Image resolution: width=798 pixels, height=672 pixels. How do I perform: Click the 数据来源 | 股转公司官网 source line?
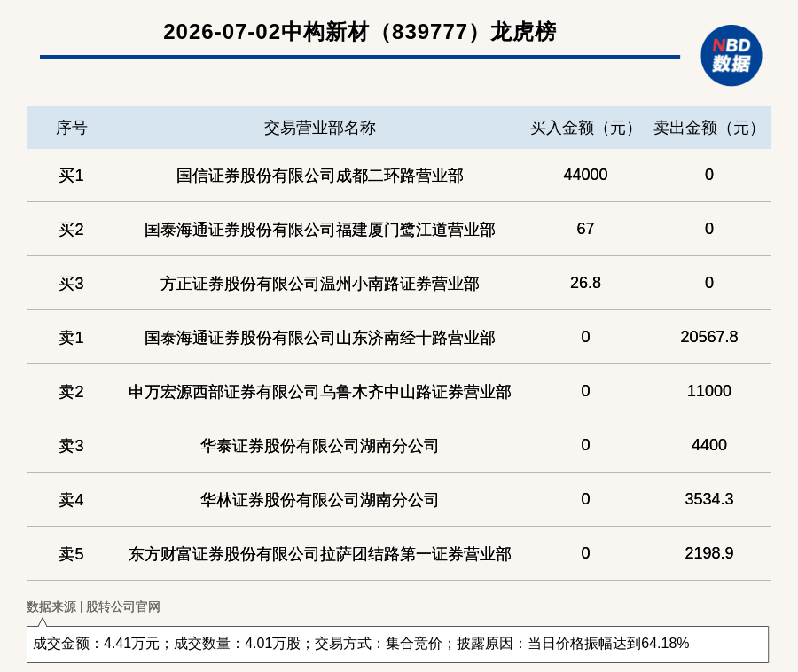coord(93,606)
